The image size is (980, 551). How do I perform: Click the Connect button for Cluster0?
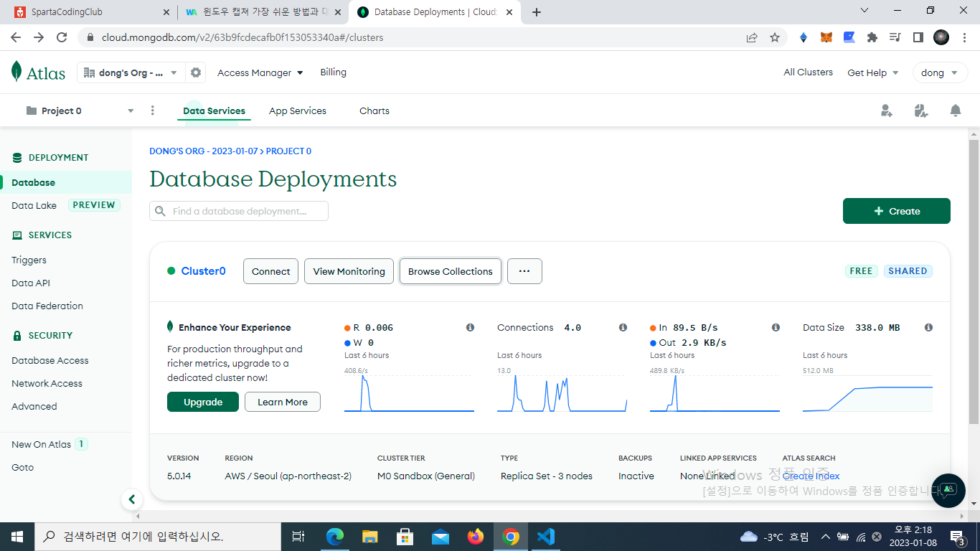(x=271, y=271)
